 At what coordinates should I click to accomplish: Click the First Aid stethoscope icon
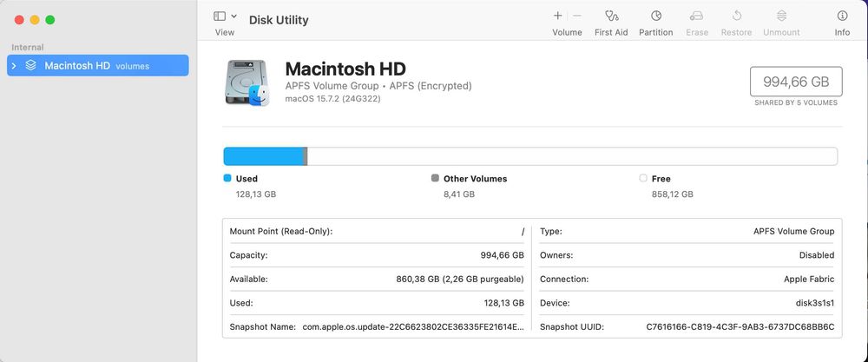coord(611,16)
